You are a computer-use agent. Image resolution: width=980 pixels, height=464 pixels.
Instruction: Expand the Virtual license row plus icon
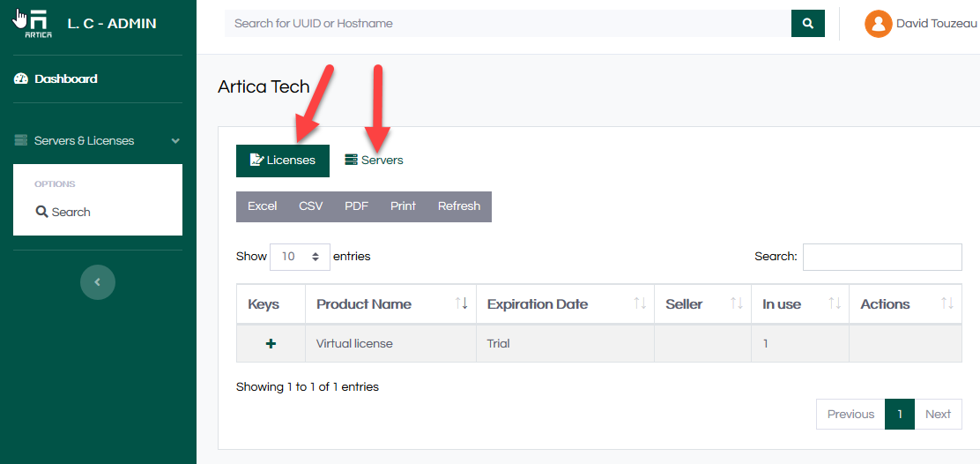point(271,343)
